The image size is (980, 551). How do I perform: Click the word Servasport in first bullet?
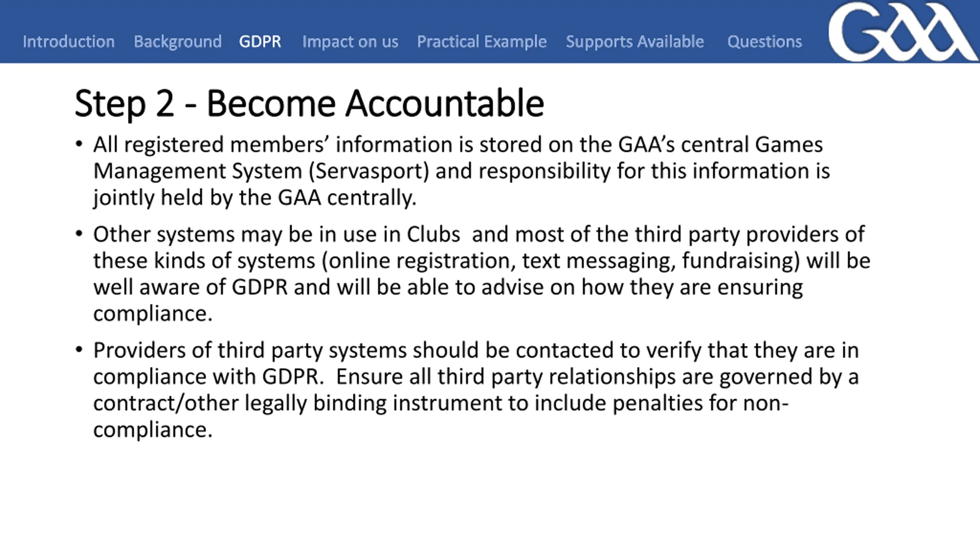click(x=369, y=171)
